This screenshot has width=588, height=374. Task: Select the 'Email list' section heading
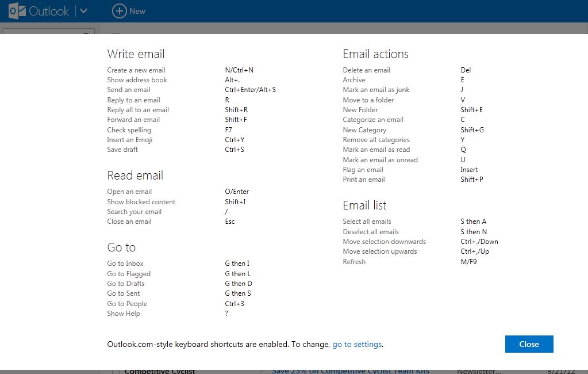coord(364,205)
